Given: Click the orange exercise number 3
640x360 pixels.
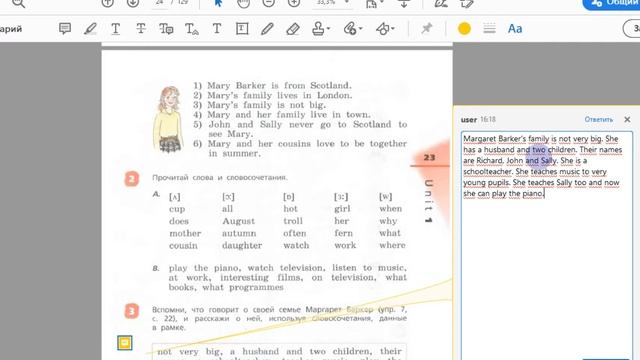Looking at the screenshot, I should 131,311.
